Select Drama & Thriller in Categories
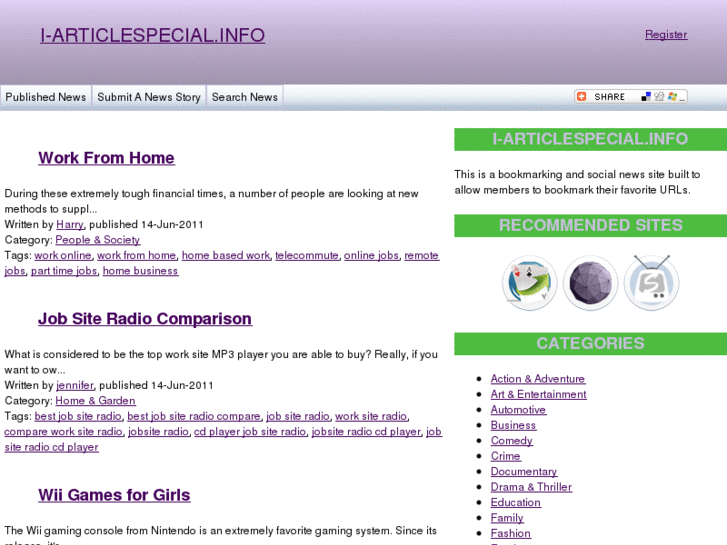Image resolution: width=727 pixels, height=545 pixels. [531, 487]
